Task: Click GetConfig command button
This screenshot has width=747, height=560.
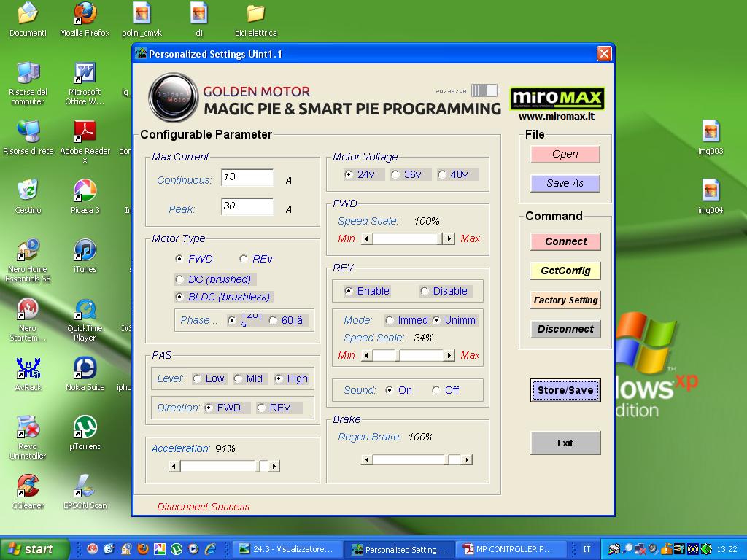Action: pyautogui.click(x=565, y=271)
